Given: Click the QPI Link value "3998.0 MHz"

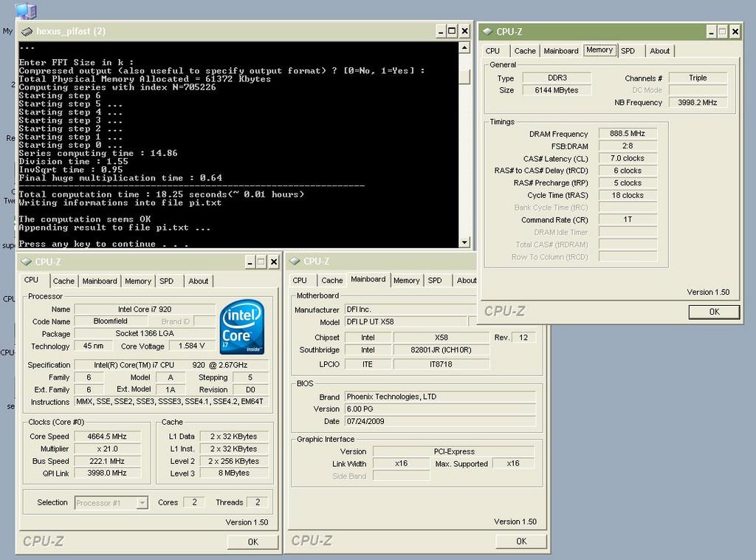Looking at the screenshot, I should (x=107, y=473).
